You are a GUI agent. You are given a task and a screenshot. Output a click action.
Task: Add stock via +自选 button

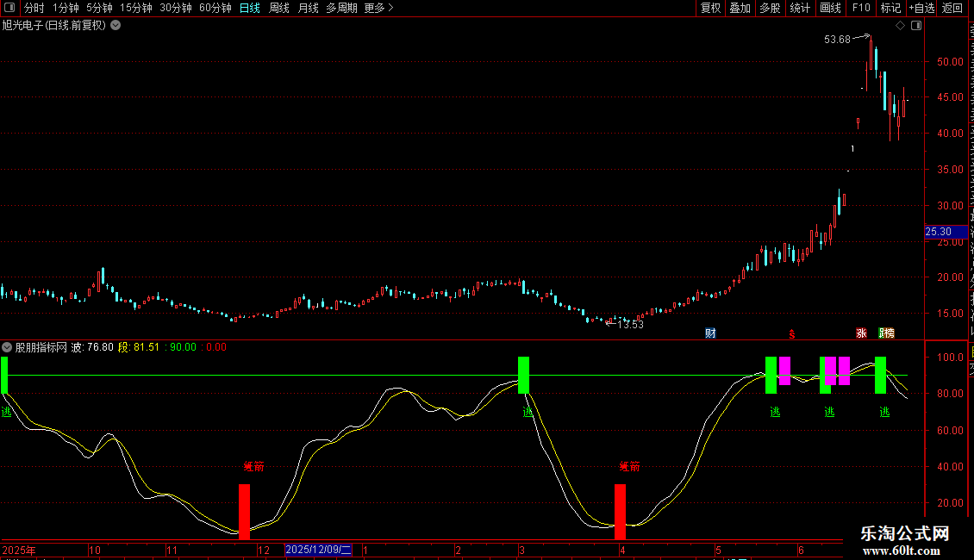tap(921, 8)
